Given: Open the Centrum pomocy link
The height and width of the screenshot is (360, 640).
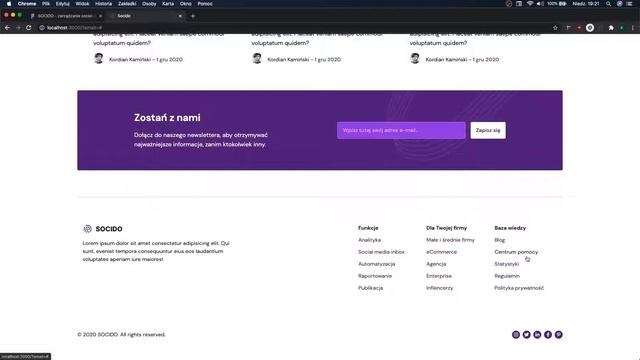Looking at the screenshot, I should (516, 252).
